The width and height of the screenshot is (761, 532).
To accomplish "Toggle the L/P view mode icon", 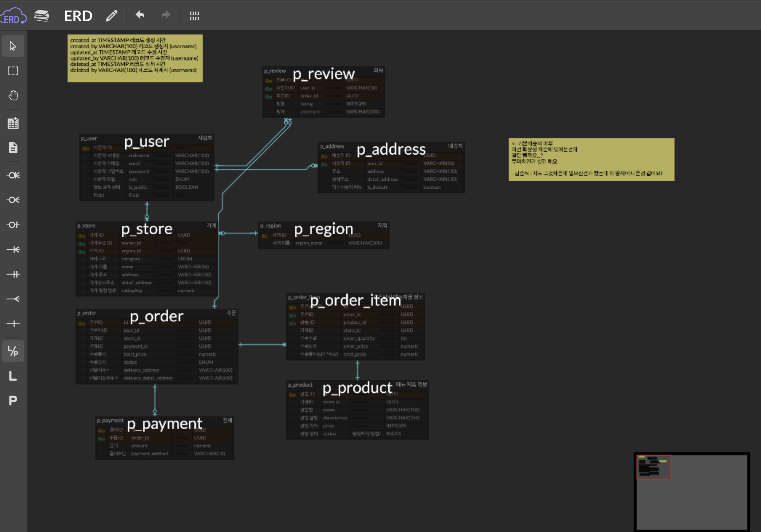I will tap(13, 351).
